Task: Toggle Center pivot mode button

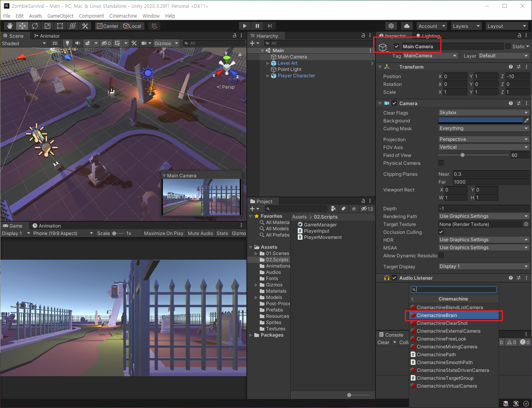Action: (107, 26)
